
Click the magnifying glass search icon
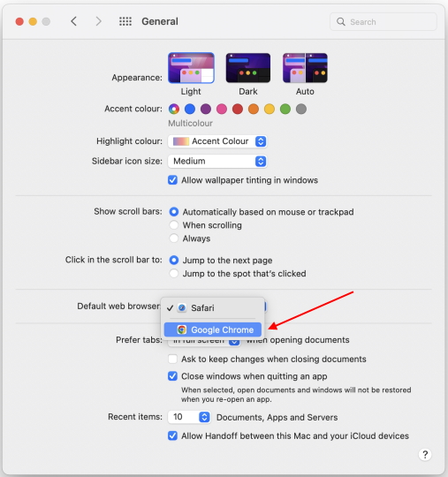click(341, 21)
